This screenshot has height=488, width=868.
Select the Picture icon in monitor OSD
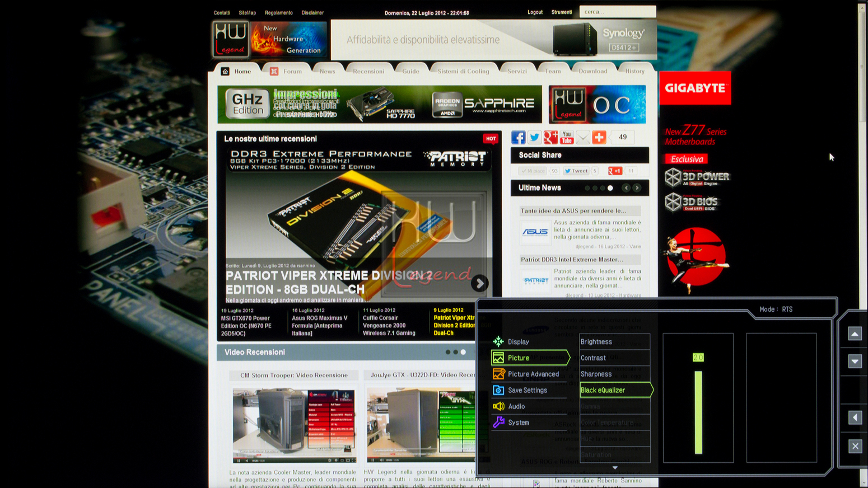498,358
